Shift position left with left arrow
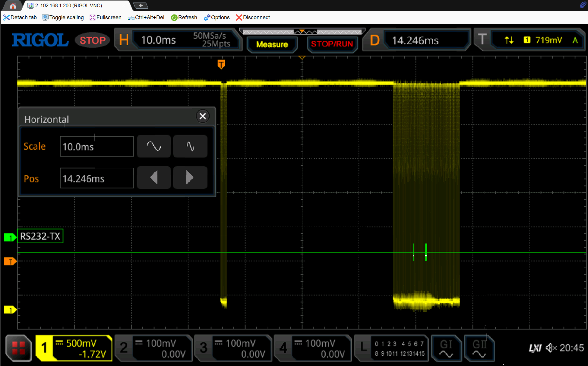588x366 pixels. click(x=154, y=177)
